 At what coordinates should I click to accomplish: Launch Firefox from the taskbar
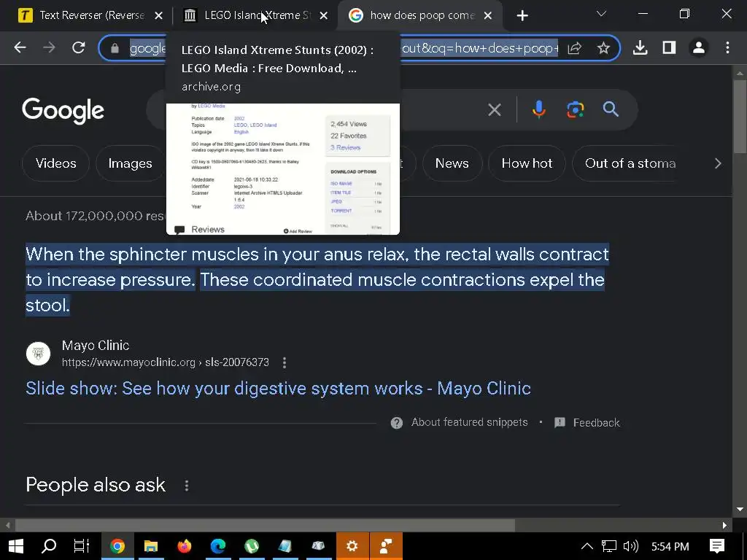(x=185, y=546)
